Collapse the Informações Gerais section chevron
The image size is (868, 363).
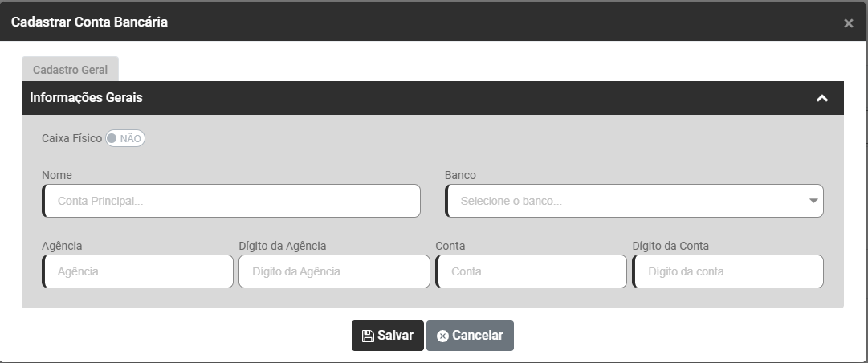point(821,98)
